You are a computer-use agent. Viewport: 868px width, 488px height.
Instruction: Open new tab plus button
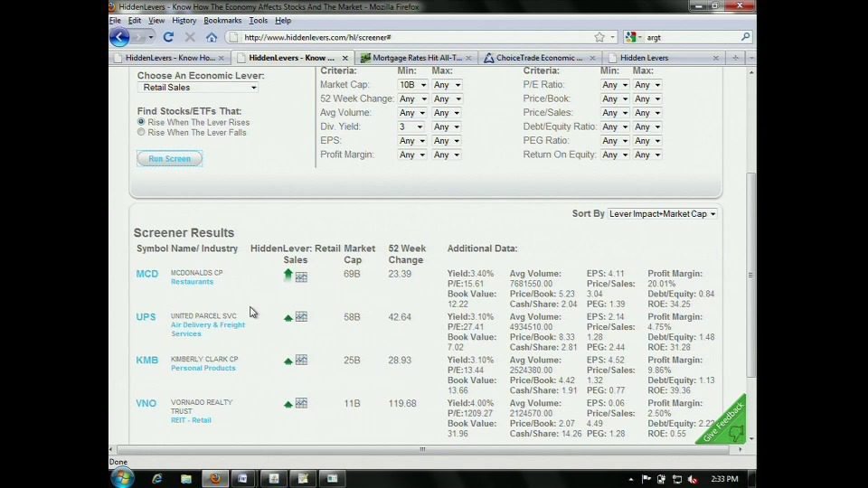pyautogui.click(x=735, y=58)
